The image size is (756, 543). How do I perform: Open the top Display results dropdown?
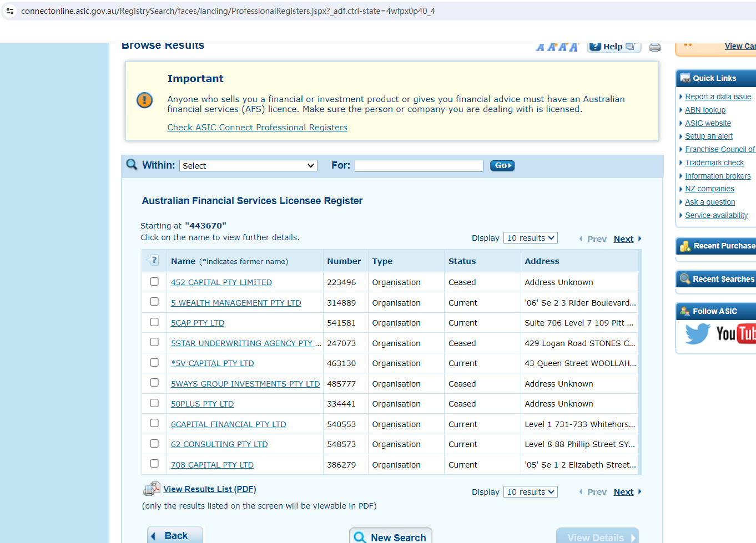531,238
